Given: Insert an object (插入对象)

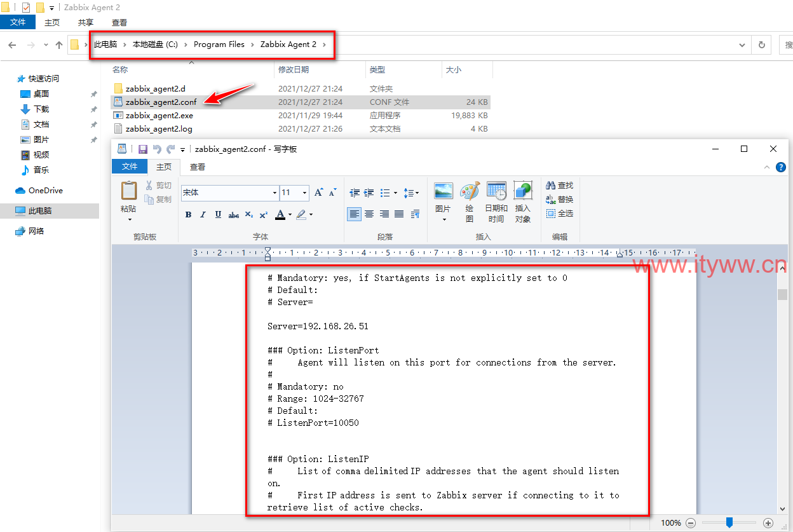Looking at the screenshot, I should point(522,202).
